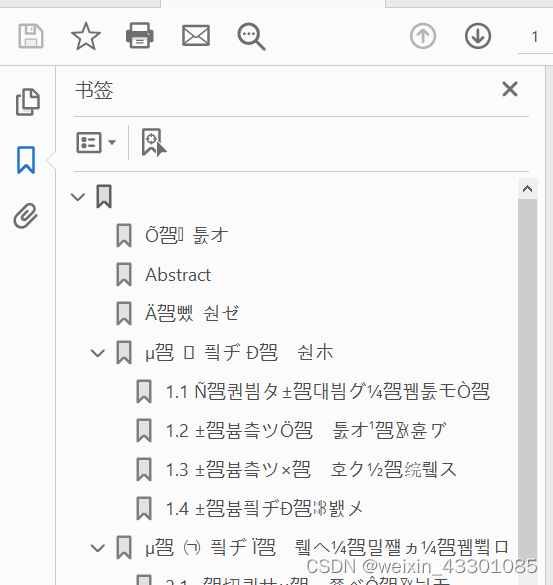
Task: Click the bookmarks scrollbar up arrow
Action: click(x=527, y=189)
